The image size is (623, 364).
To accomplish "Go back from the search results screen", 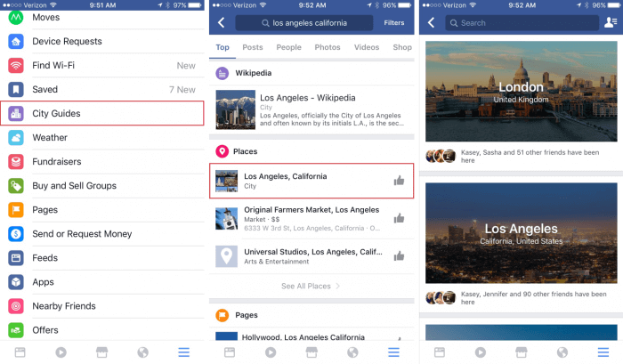I will pyautogui.click(x=222, y=22).
